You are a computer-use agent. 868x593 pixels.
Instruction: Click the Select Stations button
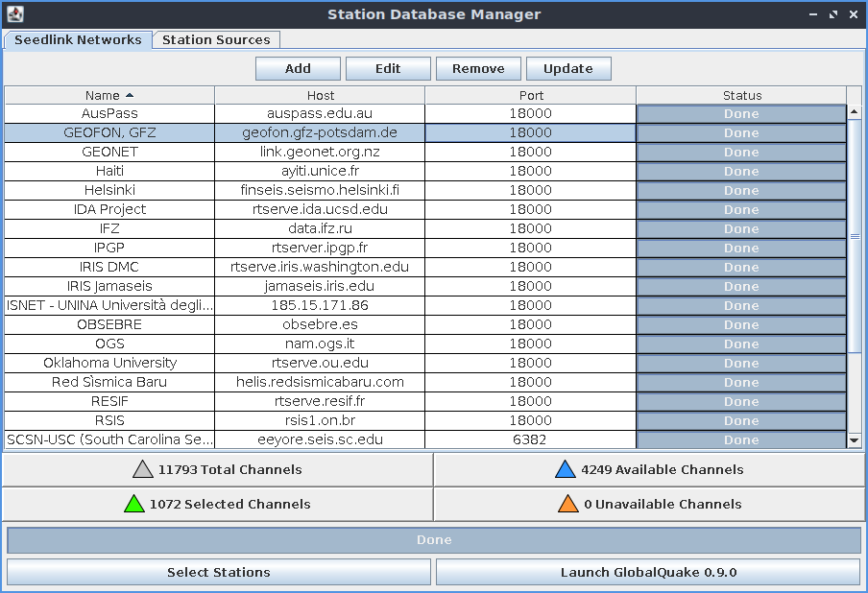[x=218, y=572]
